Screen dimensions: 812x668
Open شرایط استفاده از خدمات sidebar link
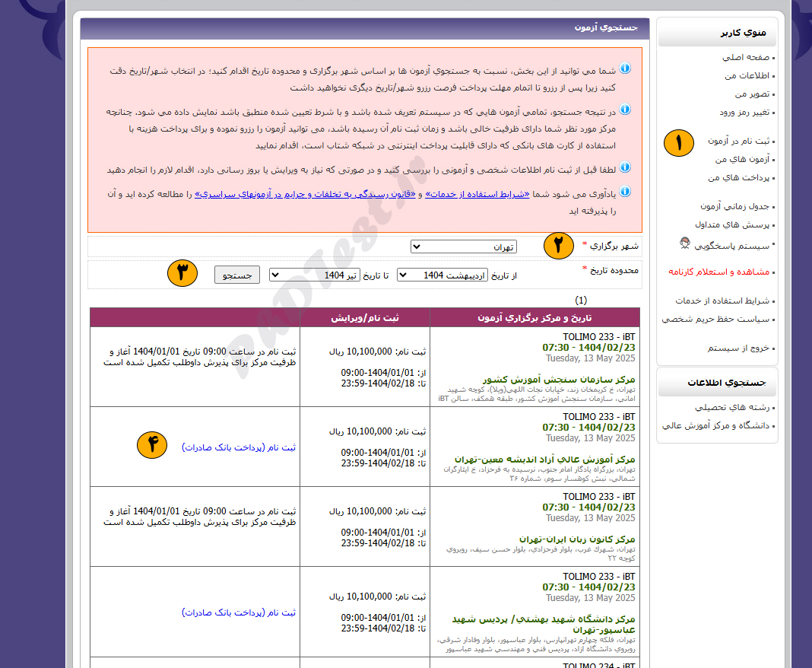click(722, 301)
